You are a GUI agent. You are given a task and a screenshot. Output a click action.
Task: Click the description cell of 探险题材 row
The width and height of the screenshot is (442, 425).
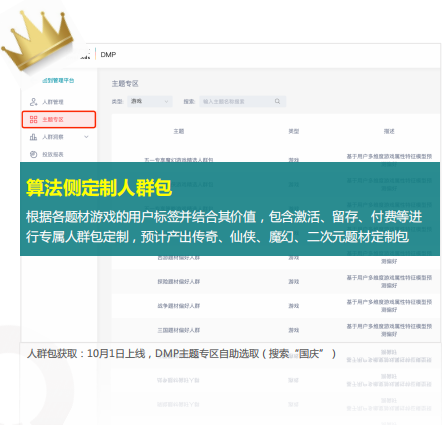[x=389, y=281]
